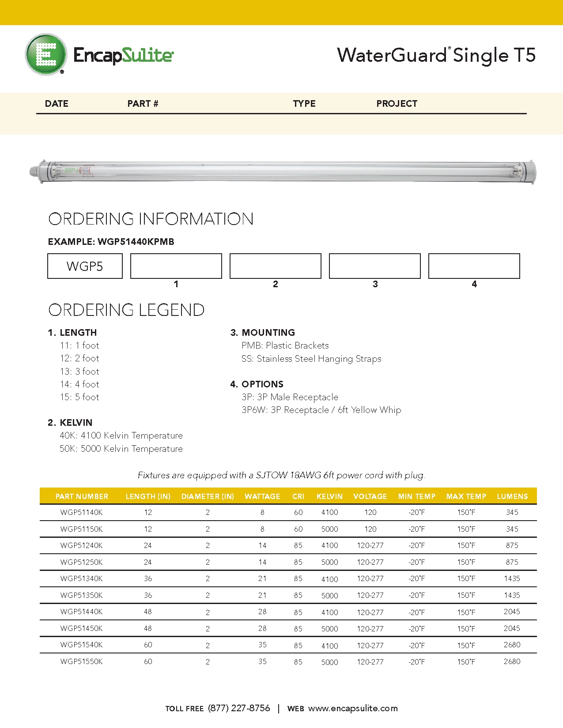Select '40K: 4100 Kelvin Temperature' entry

[x=121, y=435]
